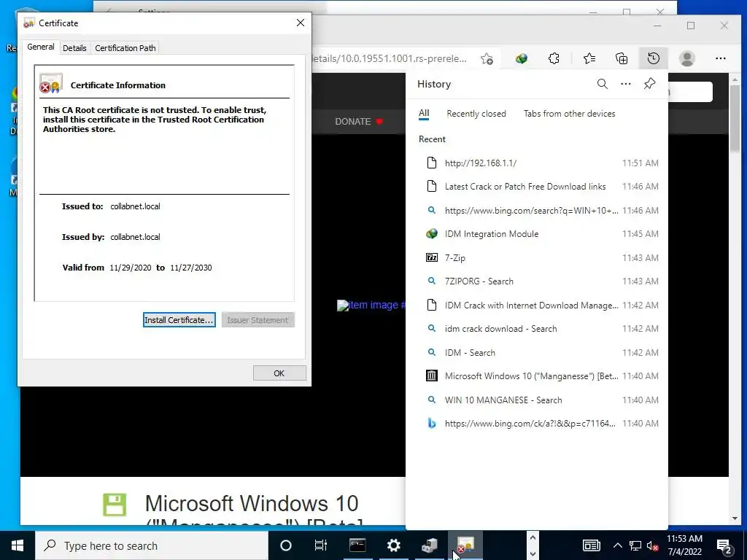
Task: Click DONATE on the archive page
Action: point(359,122)
